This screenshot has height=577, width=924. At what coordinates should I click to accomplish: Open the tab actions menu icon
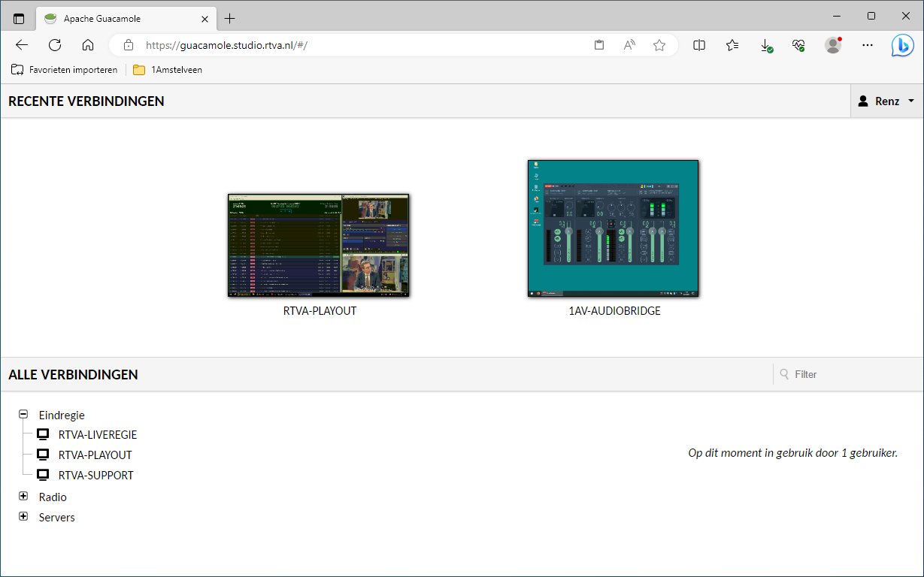[19, 18]
